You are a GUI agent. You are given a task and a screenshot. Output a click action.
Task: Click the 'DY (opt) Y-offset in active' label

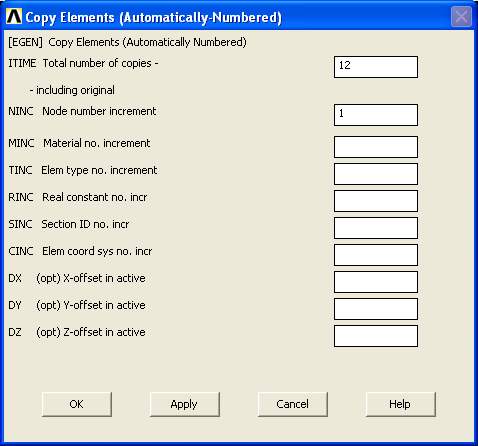click(x=77, y=305)
